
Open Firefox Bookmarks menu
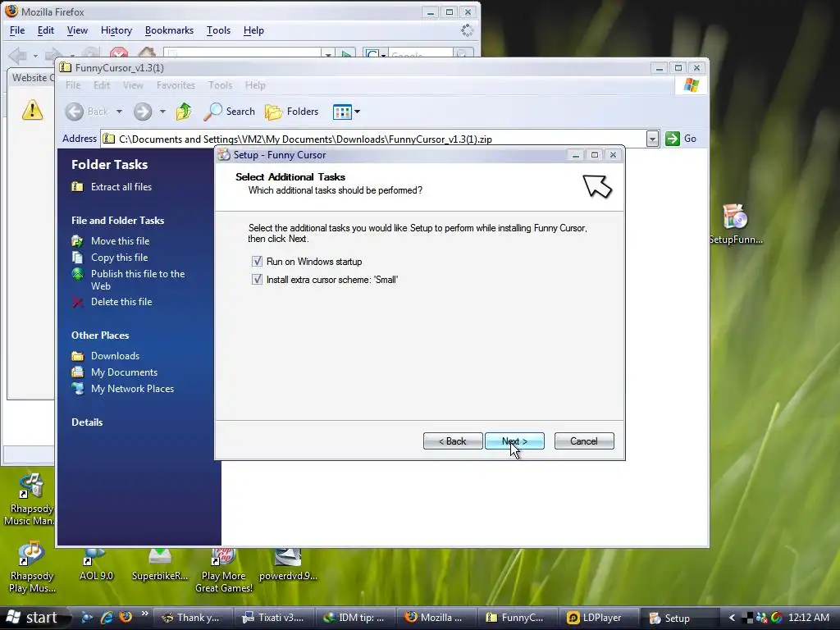[x=169, y=30]
